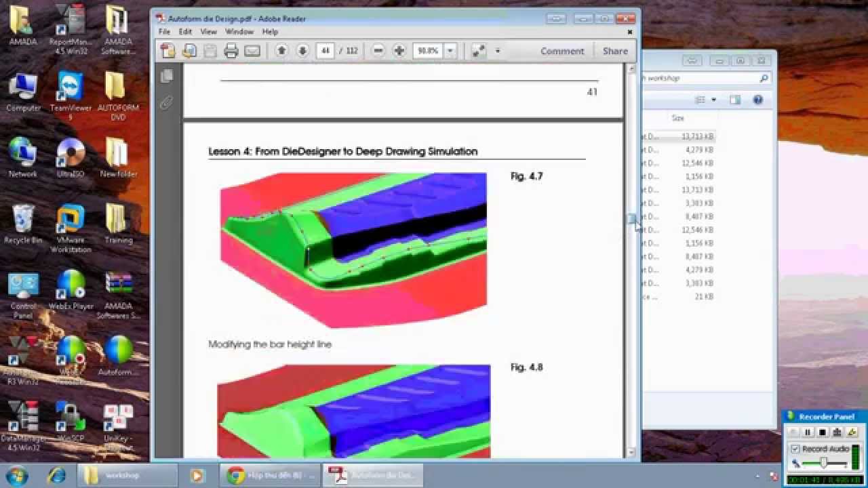Adjust the Recorder Panel volume slider

click(824, 463)
